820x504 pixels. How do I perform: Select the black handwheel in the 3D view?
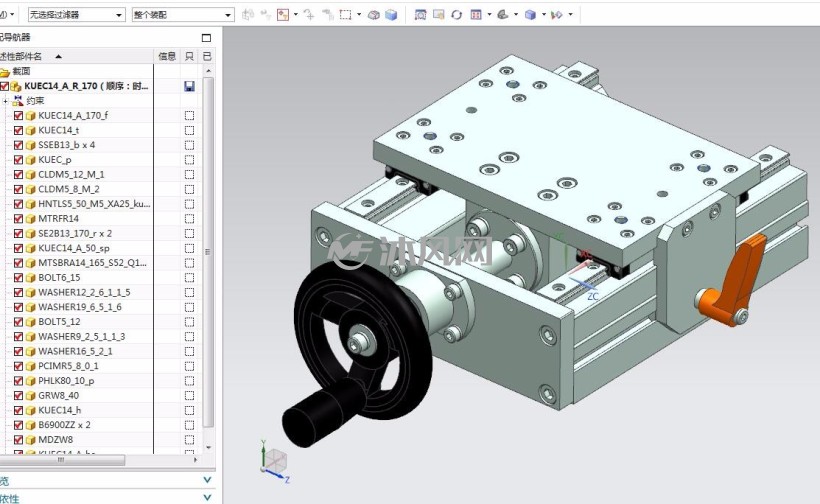362,340
